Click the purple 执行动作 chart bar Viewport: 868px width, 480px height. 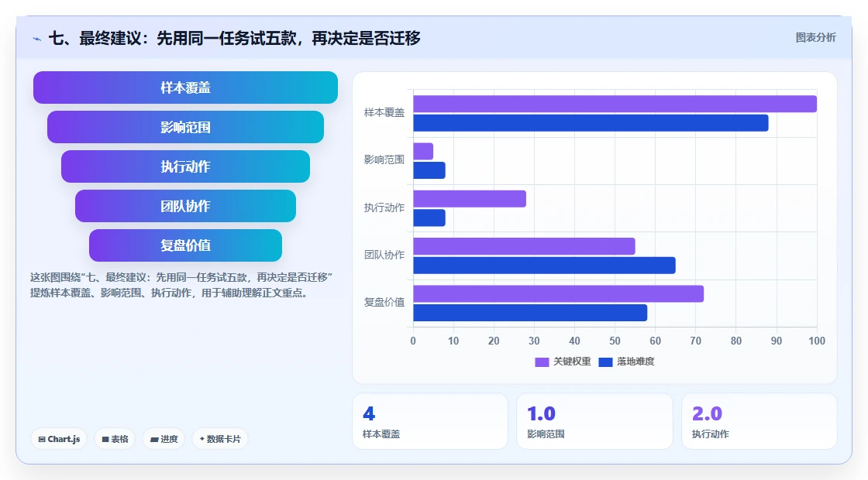tap(470, 199)
